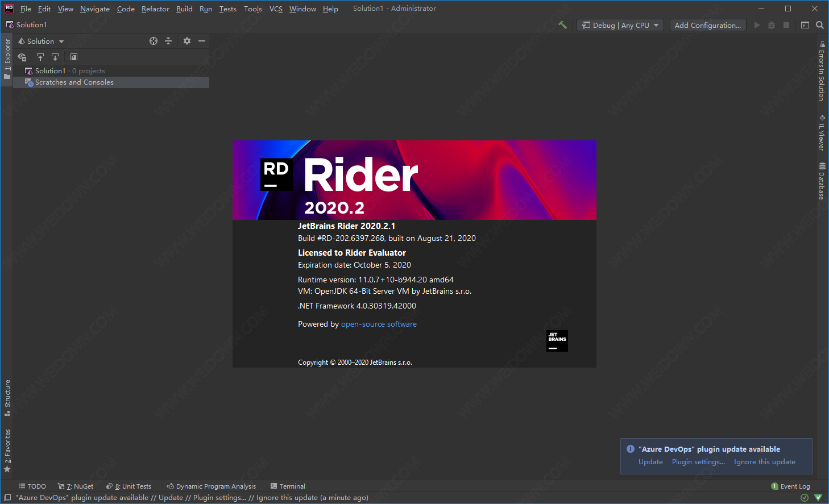The height and width of the screenshot is (504, 829).
Task: Open the Event Log
Action: pyautogui.click(x=790, y=486)
